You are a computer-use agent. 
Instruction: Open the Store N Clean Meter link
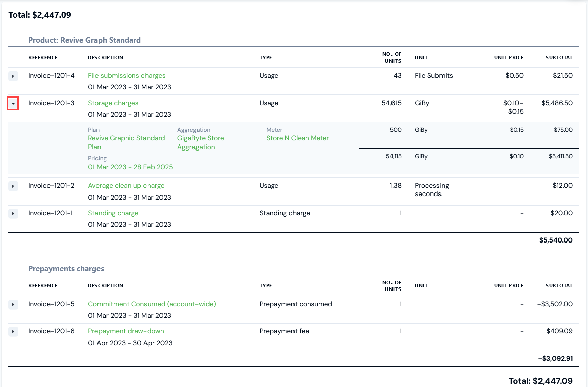(x=298, y=138)
